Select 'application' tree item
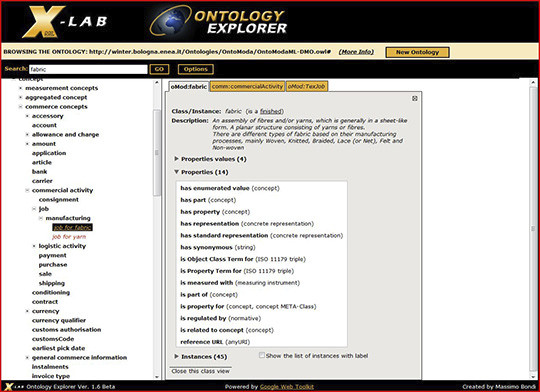Viewport: 540px width, 392px height. click(x=49, y=153)
